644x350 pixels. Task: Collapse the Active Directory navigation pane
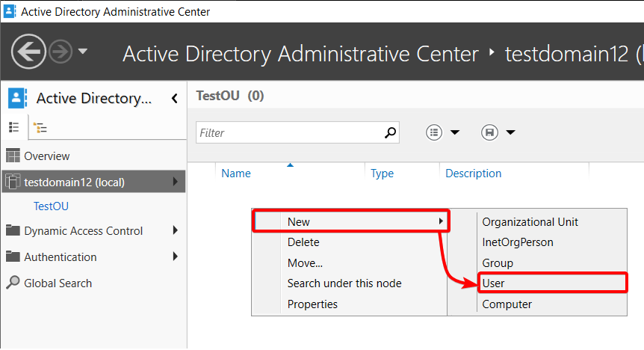(x=175, y=98)
